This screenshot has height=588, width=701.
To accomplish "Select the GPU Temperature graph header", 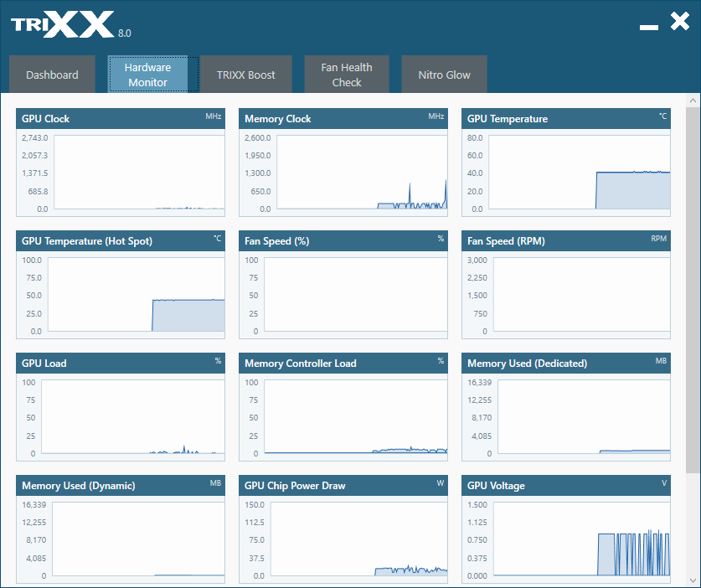I will (x=566, y=118).
